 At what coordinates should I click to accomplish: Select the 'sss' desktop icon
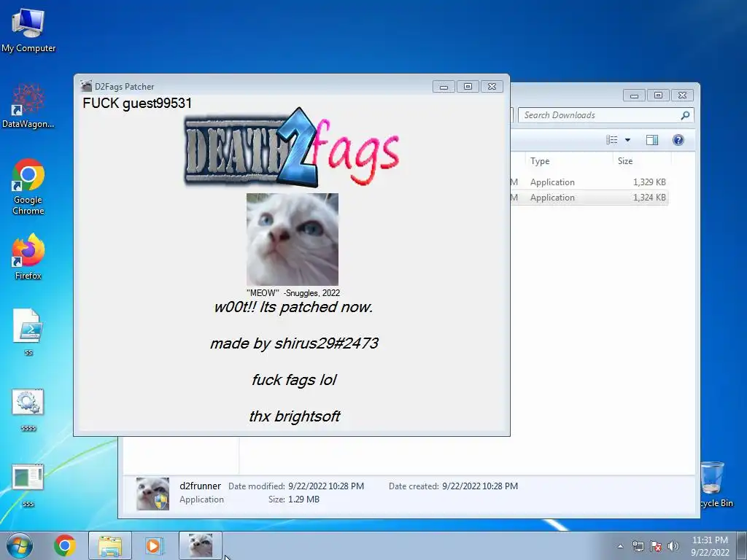coord(28,486)
